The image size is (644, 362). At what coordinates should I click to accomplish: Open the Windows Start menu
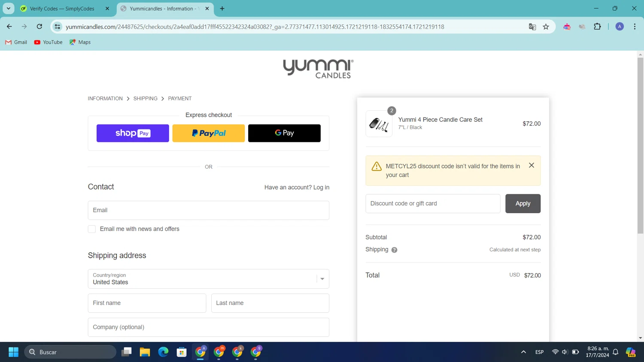click(x=13, y=352)
